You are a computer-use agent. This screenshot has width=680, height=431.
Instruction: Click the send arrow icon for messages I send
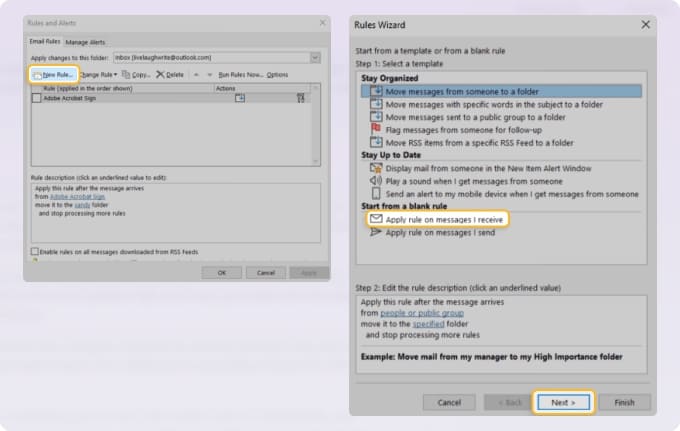(376, 232)
